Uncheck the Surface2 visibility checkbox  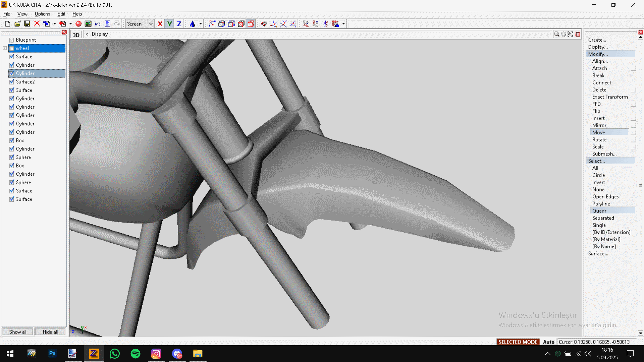point(12,82)
